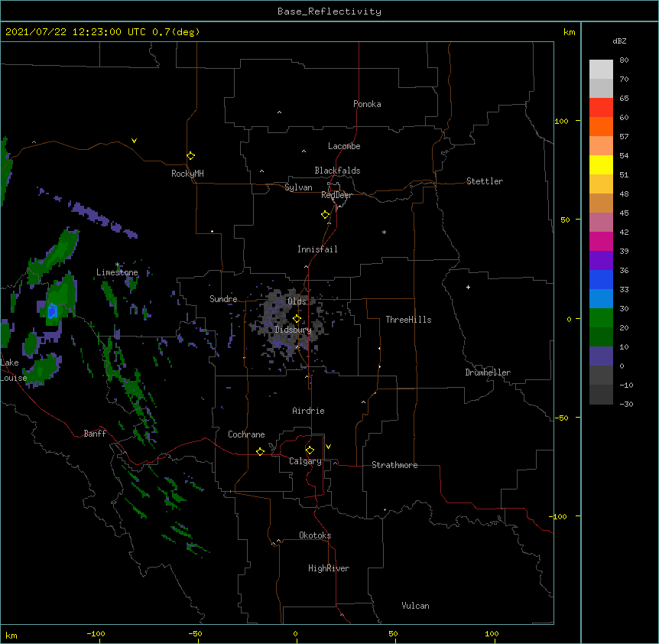Viewport: 659px width, 644px height.
Task: Select the yellow 51-54 dBZ legend swatch
Action: 601,164
